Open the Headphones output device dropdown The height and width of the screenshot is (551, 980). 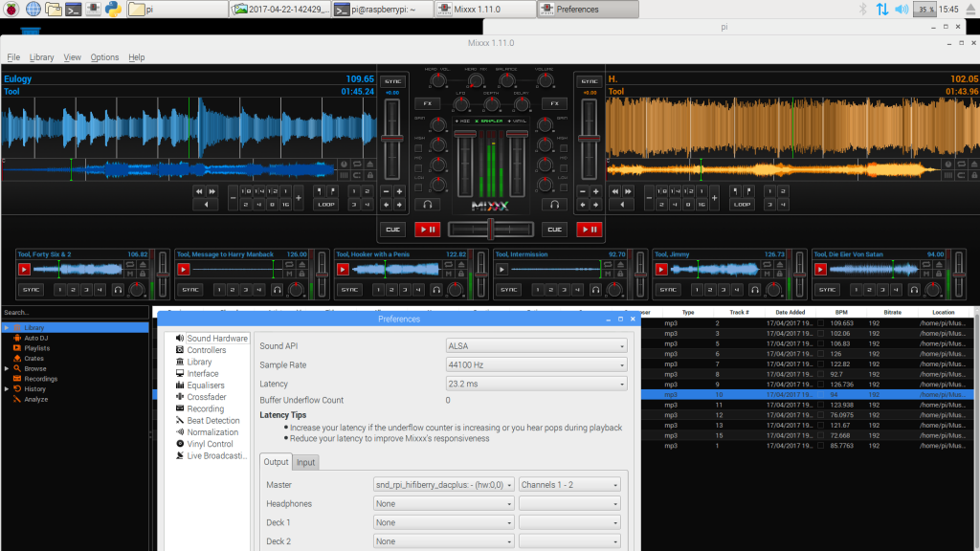click(443, 503)
